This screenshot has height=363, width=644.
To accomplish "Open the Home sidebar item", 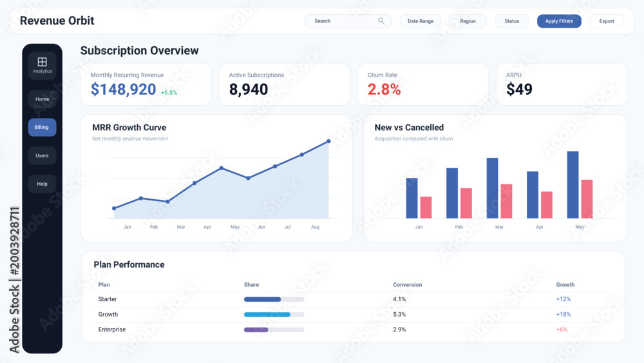I will [42, 99].
